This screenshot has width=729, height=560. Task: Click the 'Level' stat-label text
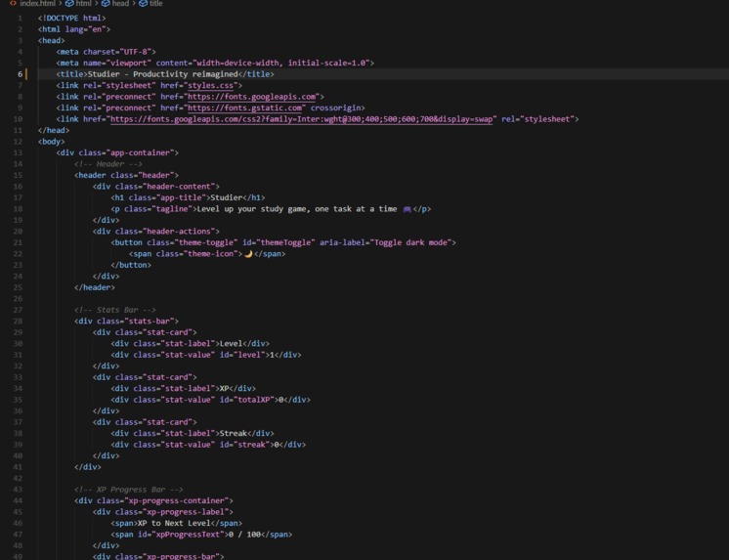click(231, 344)
